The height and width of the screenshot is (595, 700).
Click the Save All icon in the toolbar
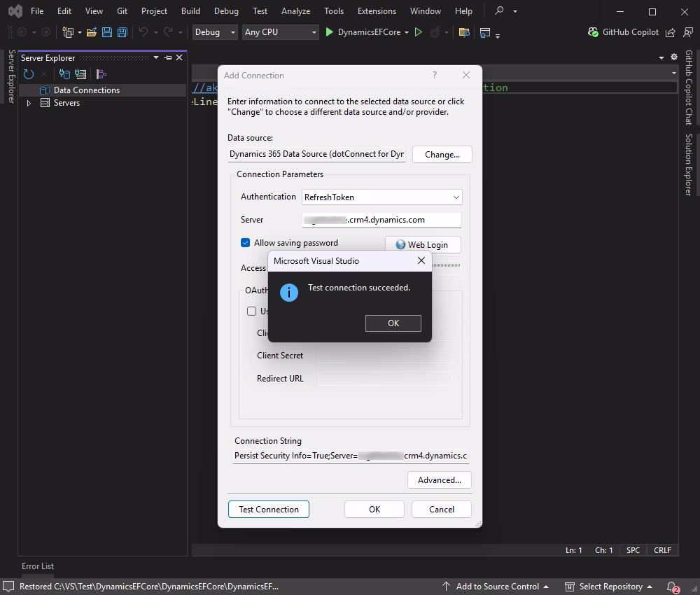[x=122, y=32]
